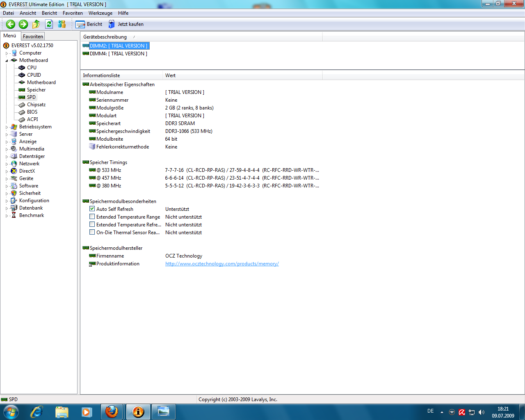
Task: Toggle Extended Temperature Refresh checkbox
Action: click(92, 224)
